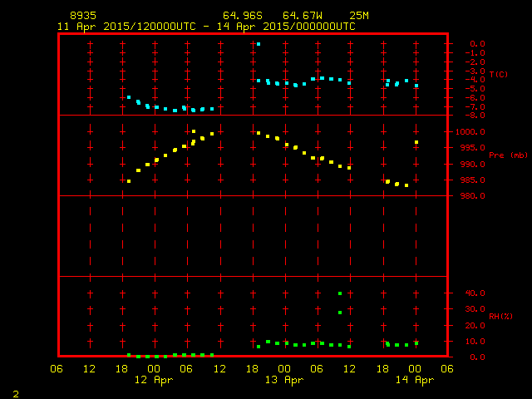Click the 'Pre (mb)' pressure axis label

[508, 155]
